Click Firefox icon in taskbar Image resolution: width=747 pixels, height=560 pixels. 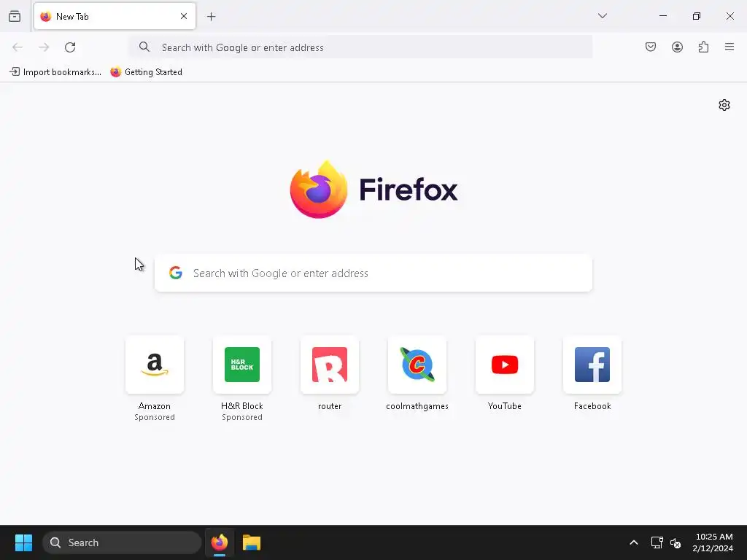point(220,542)
